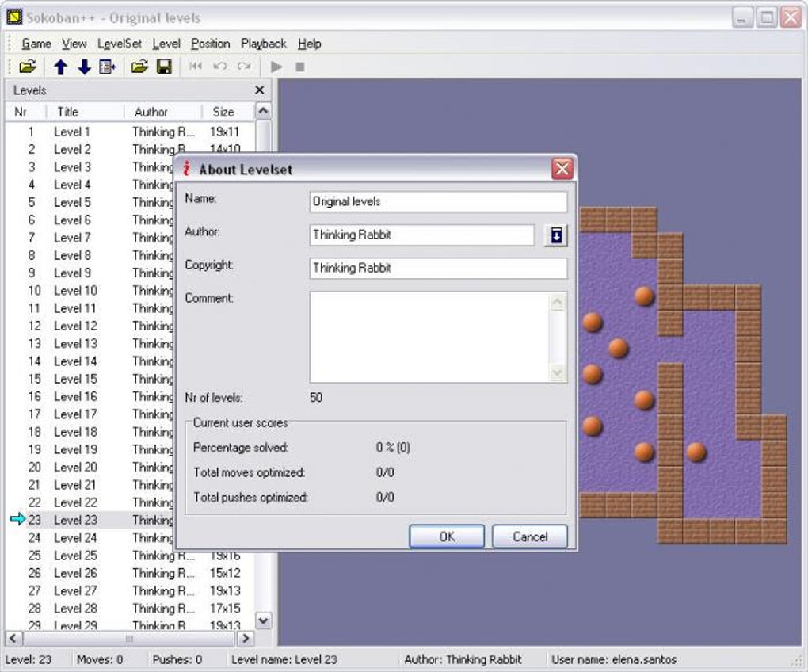The height and width of the screenshot is (672, 808).
Task: Confirm the dialog with OK
Action: point(447,536)
